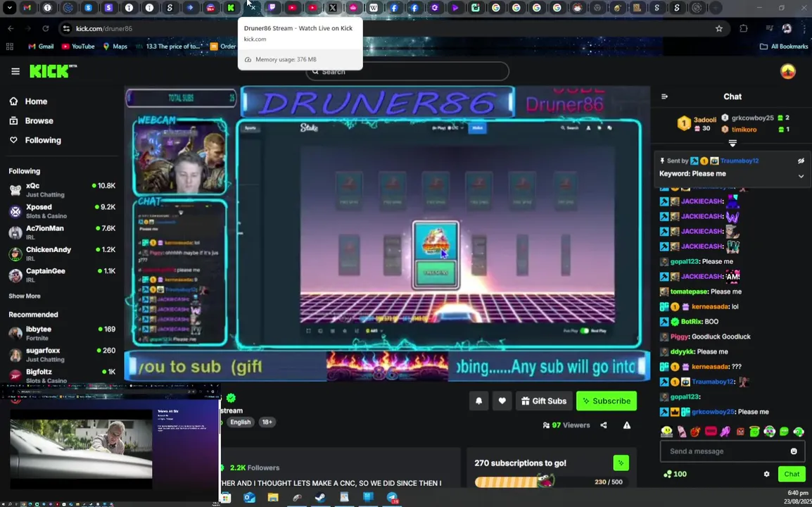Click the green Chat send button
Viewport: 812px width, 507px height.
[x=792, y=474]
